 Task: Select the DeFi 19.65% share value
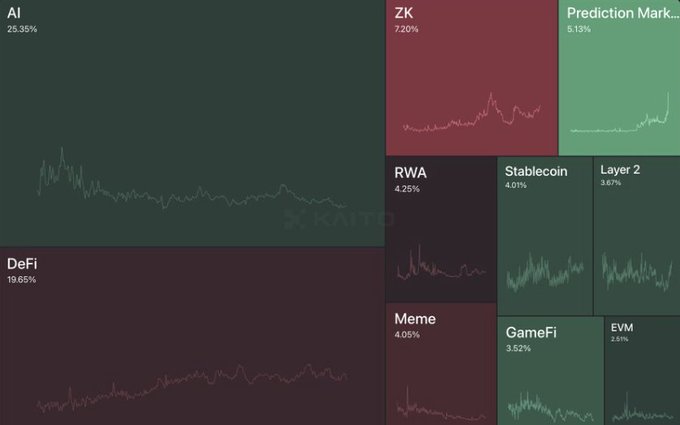point(22,280)
